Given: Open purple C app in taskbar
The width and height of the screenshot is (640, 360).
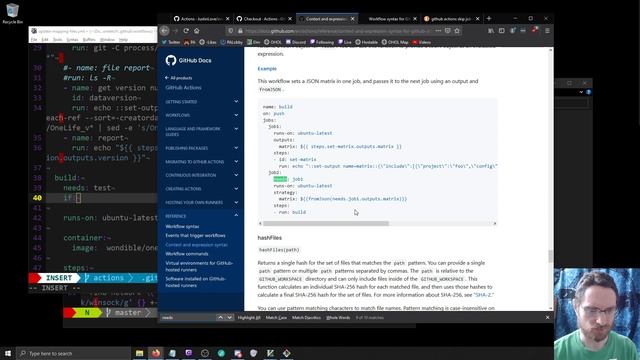Looking at the screenshot, I should pos(189,353).
